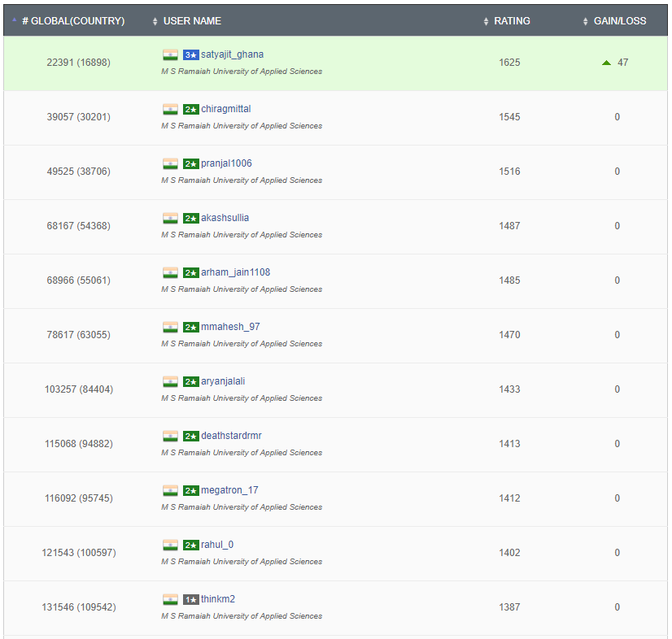Select rank cell 115068 (94882)

coord(78,443)
